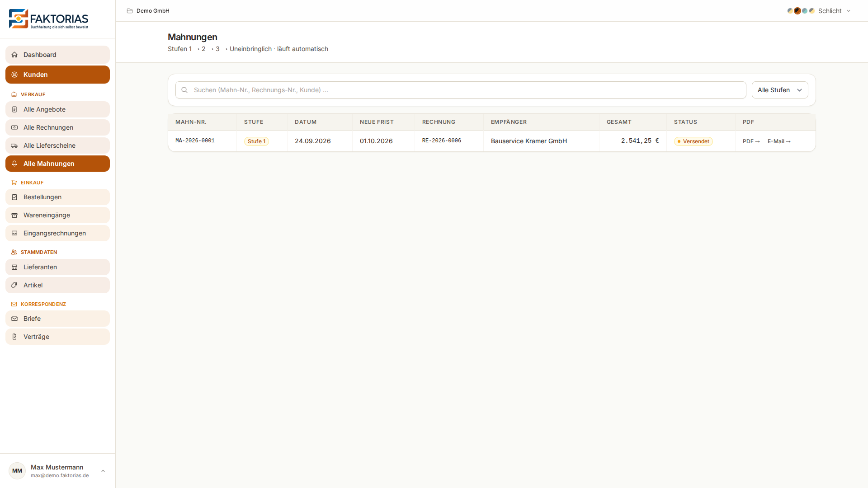Click the total 2.541,25 €
This screenshot has width=868, height=488.
click(x=640, y=141)
